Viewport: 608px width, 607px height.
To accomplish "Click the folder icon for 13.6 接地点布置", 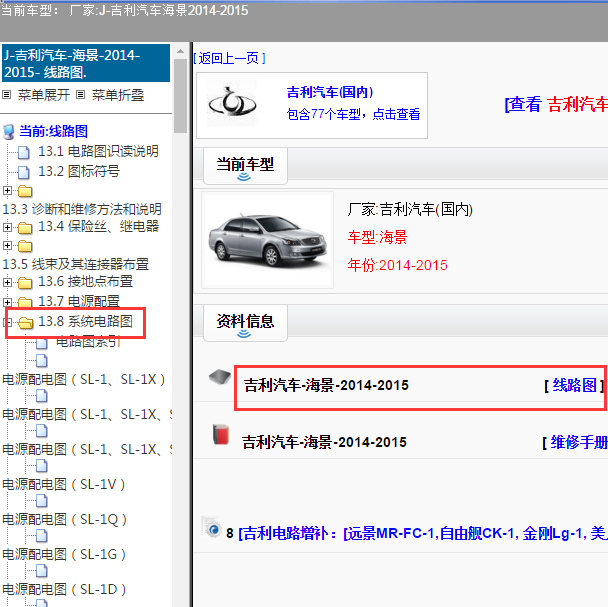I will point(25,283).
